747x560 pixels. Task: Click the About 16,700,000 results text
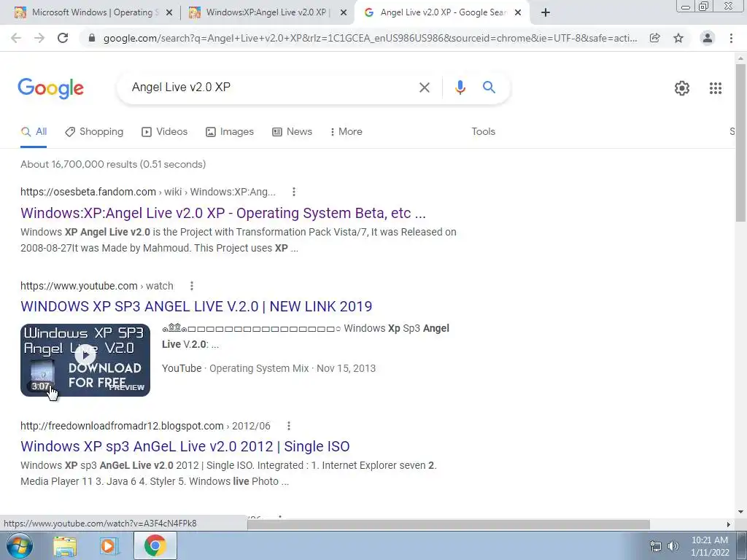[x=113, y=164]
